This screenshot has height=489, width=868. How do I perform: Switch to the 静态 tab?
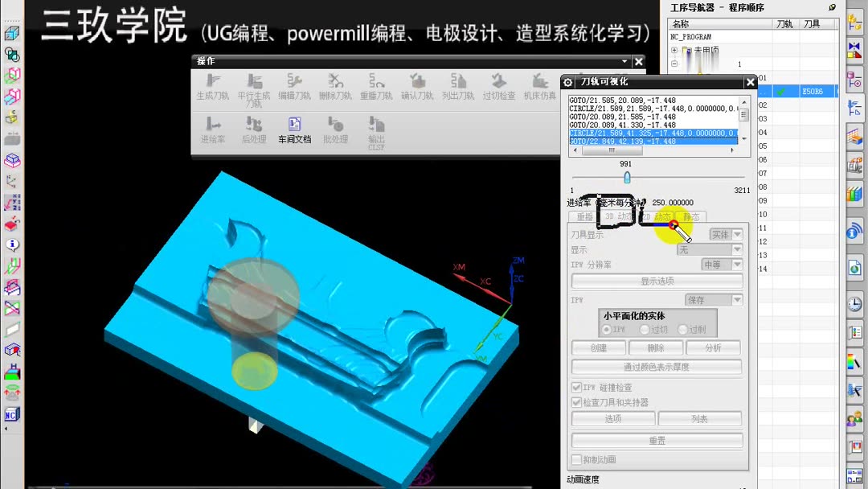point(691,216)
